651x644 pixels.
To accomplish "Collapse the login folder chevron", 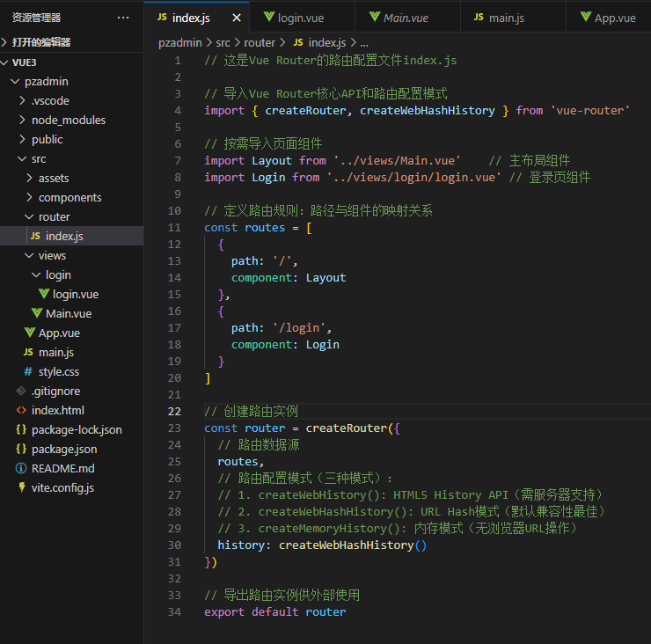I will pyautogui.click(x=36, y=274).
